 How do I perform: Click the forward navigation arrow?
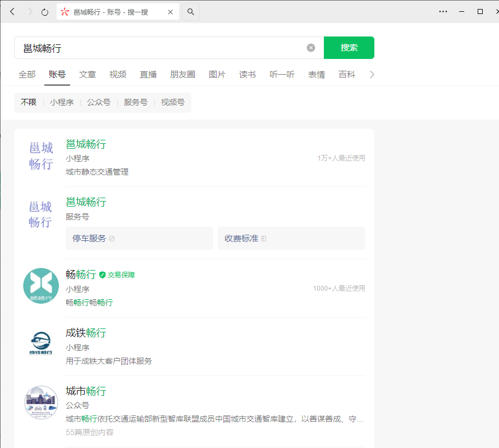pyautogui.click(x=30, y=12)
